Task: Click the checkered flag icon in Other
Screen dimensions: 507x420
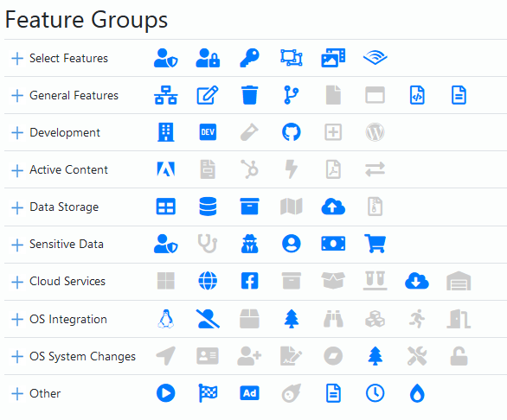Action: point(208,393)
